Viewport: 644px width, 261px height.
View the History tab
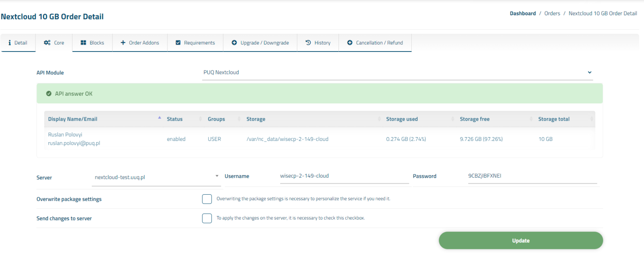[318, 43]
